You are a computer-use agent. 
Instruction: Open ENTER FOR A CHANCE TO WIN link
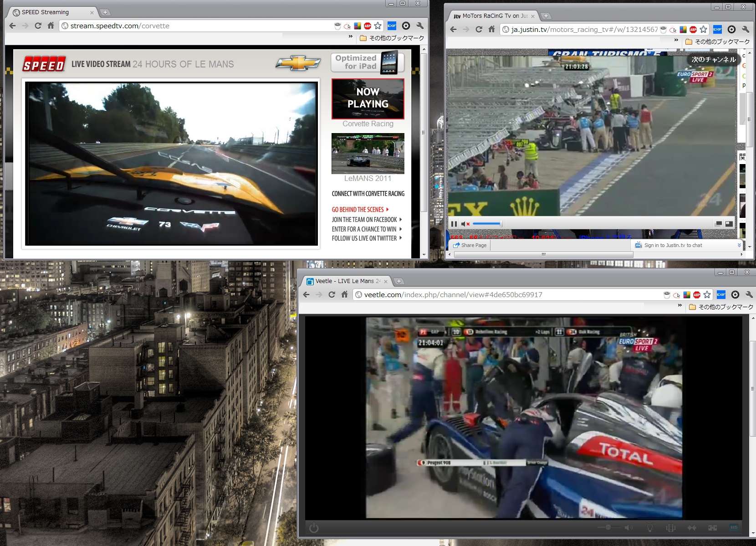[x=367, y=229]
